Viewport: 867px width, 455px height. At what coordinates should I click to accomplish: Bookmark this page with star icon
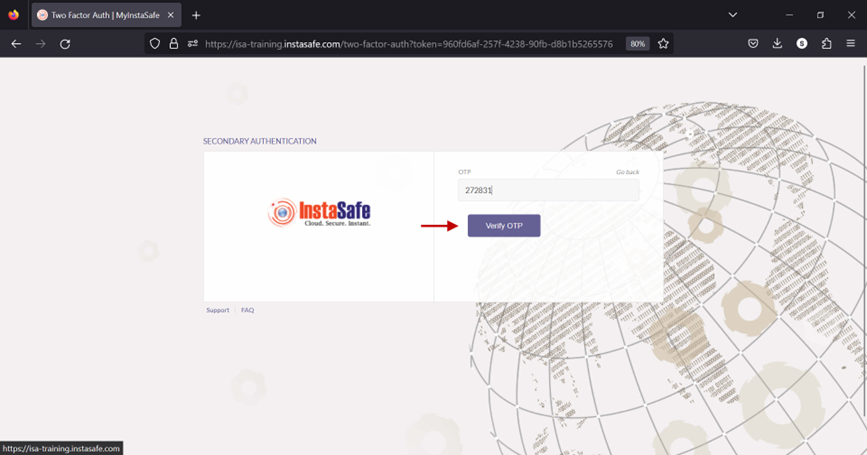point(664,44)
